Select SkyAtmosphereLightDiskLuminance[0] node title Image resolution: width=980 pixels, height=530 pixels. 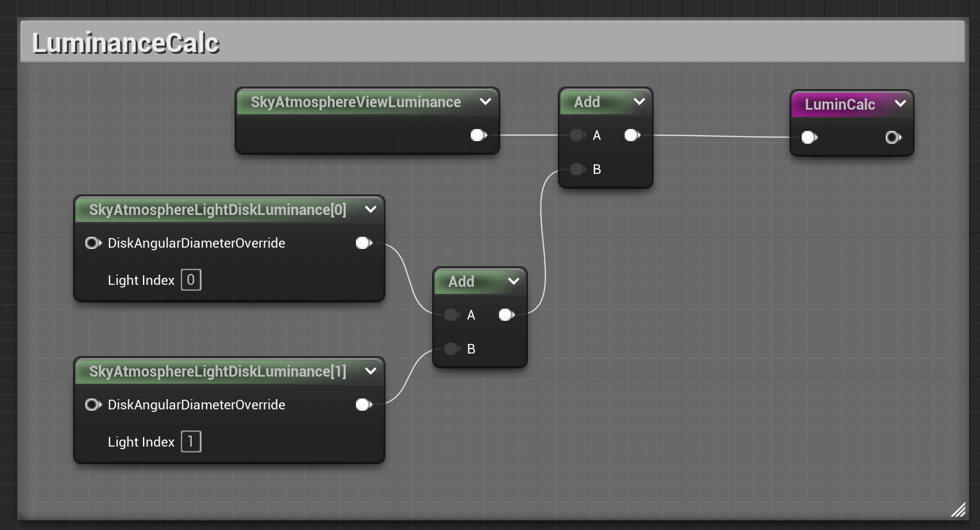(217, 210)
